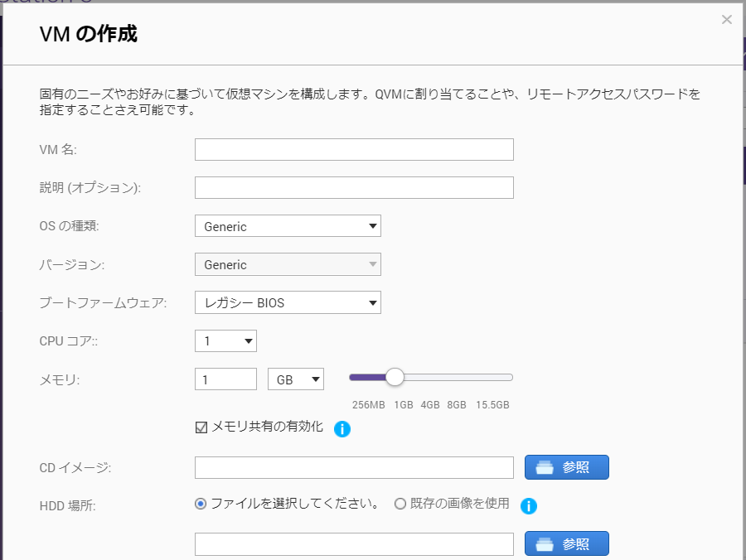
Task: Click the CD イメージ path field
Action: coord(354,468)
